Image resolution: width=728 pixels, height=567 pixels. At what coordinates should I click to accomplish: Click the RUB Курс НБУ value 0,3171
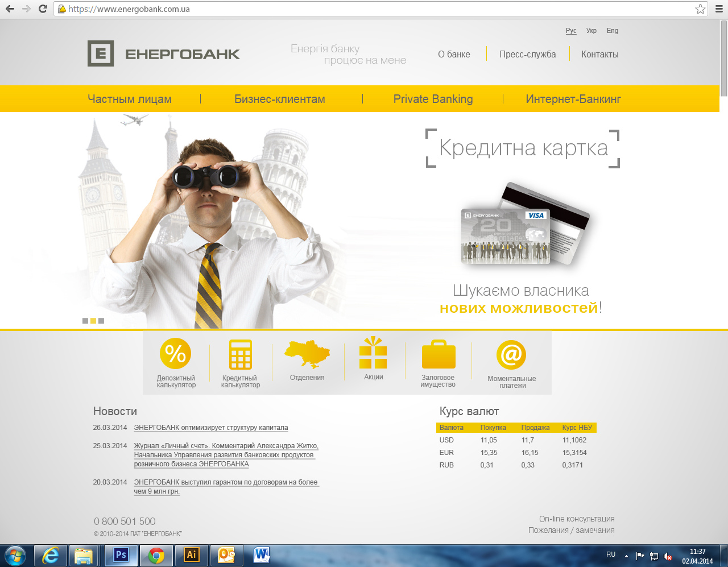[x=572, y=465]
